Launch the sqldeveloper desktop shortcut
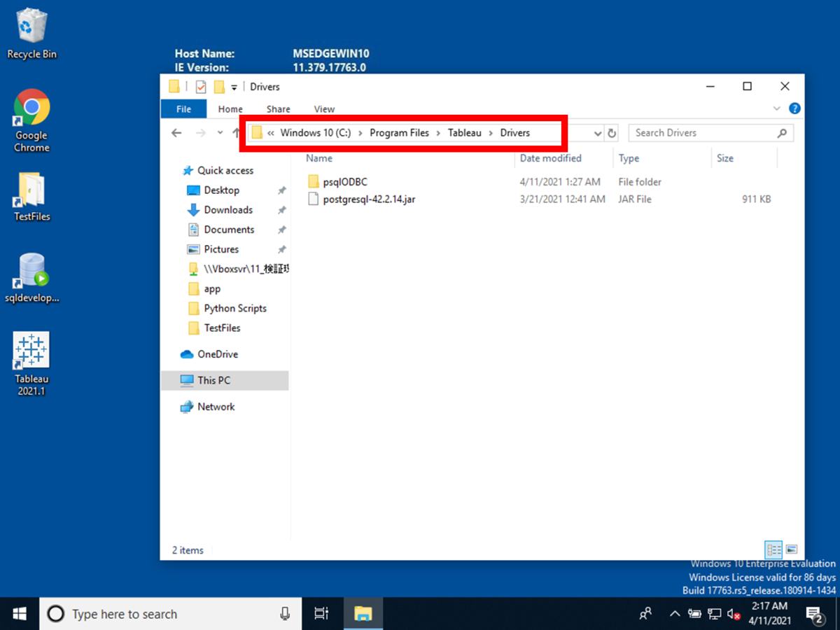840x630 pixels. pos(31,279)
